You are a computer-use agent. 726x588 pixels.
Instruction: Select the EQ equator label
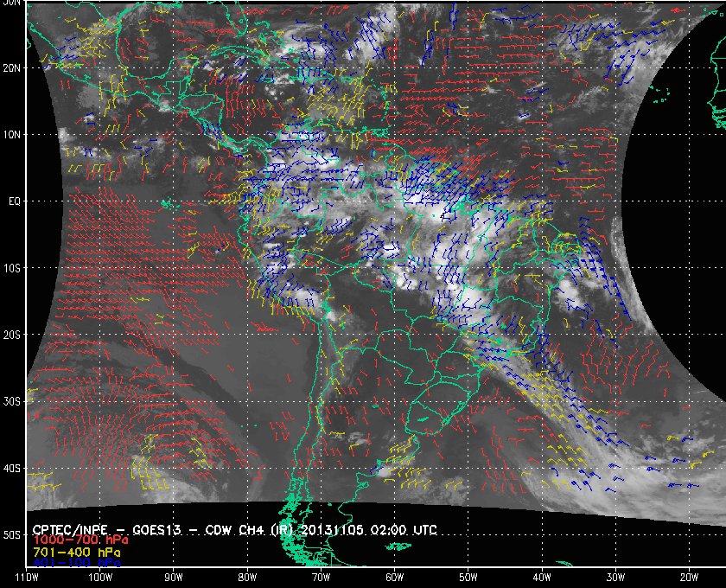[x=15, y=201]
